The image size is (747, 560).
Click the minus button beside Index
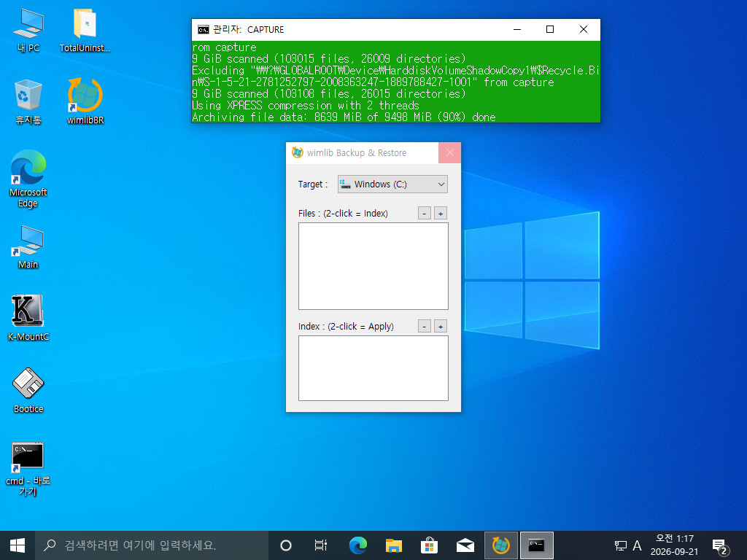tap(425, 326)
